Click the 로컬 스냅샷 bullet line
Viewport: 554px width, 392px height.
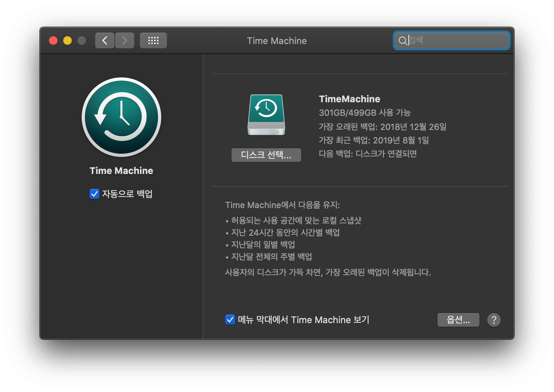click(x=294, y=220)
